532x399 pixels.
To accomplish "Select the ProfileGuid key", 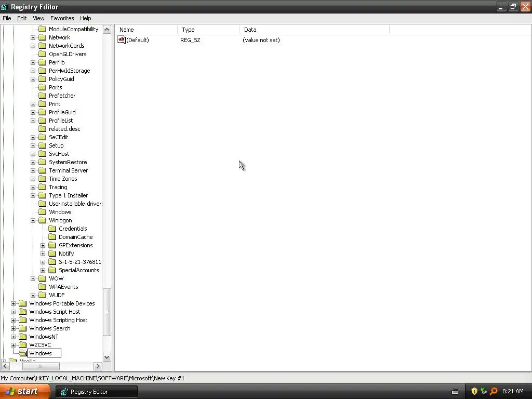I will (62, 112).
